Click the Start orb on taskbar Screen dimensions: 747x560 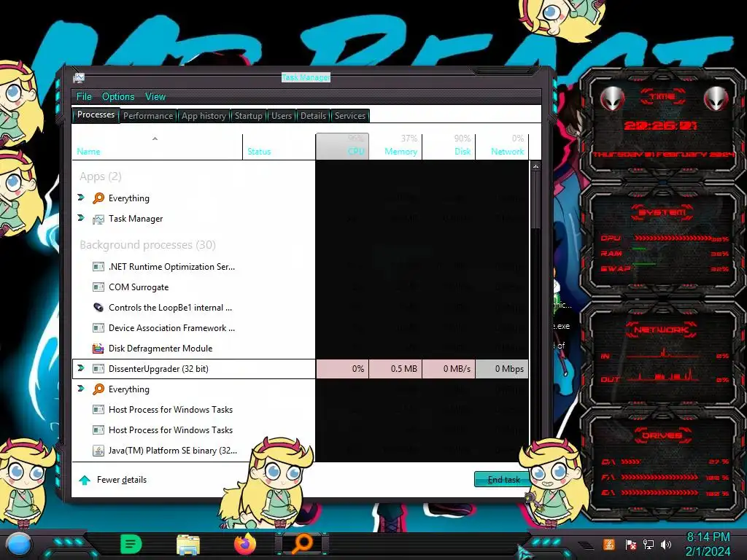[19, 544]
